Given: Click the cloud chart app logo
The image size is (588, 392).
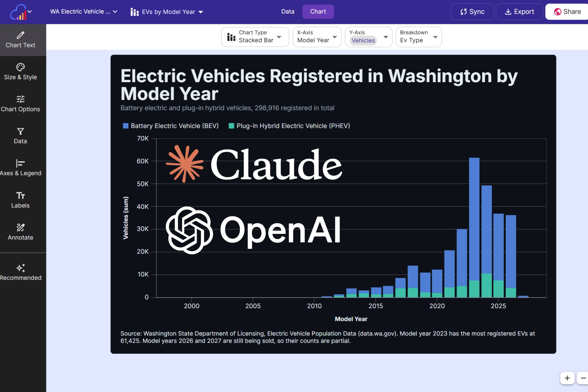Looking at the screenshot, I should pos(18,12).
